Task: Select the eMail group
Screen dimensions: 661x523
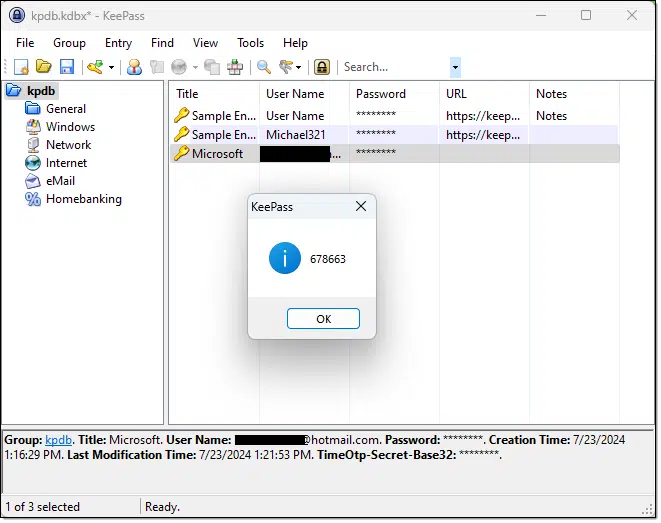Action: 60,181
